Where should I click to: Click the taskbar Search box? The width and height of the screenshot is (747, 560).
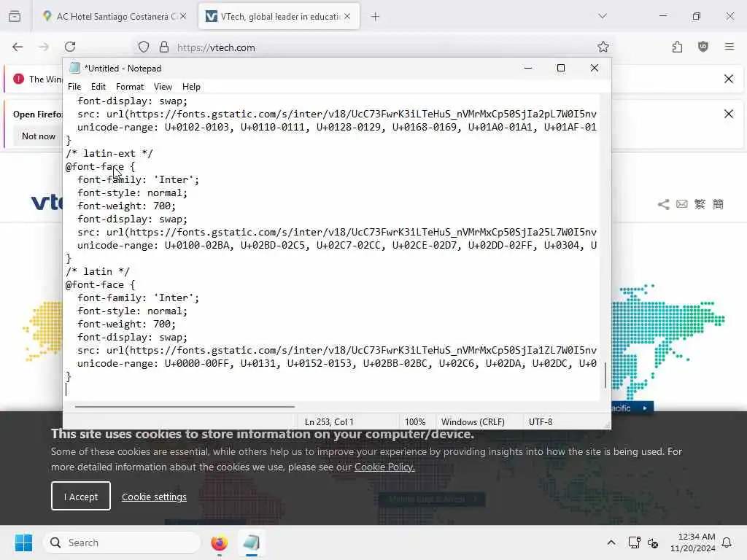point(122,542)
